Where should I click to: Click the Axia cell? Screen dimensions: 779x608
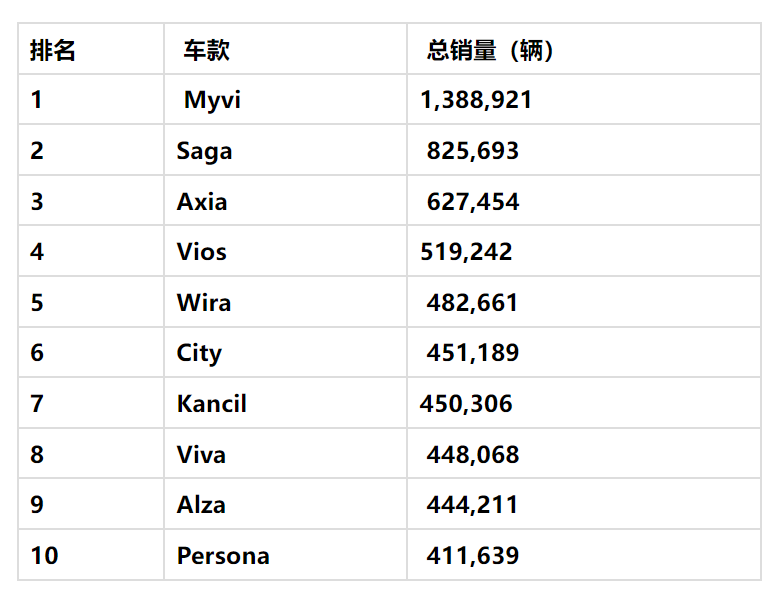(202, 202)
